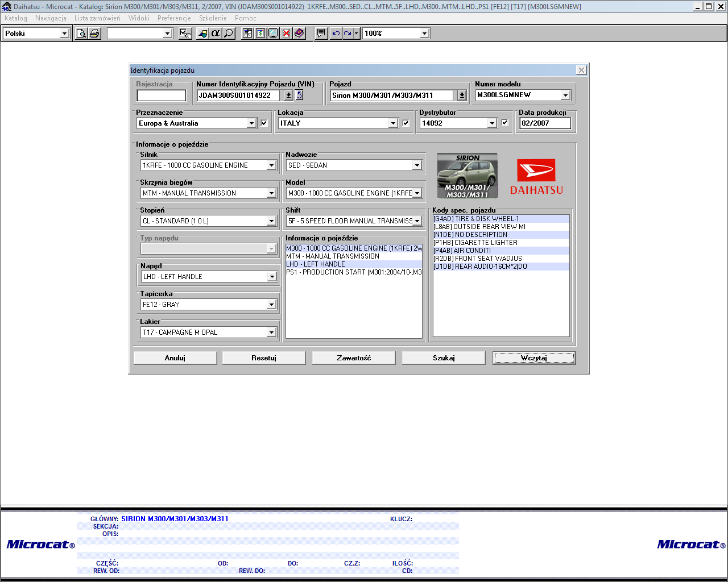Click the Szukaj button

444,358
